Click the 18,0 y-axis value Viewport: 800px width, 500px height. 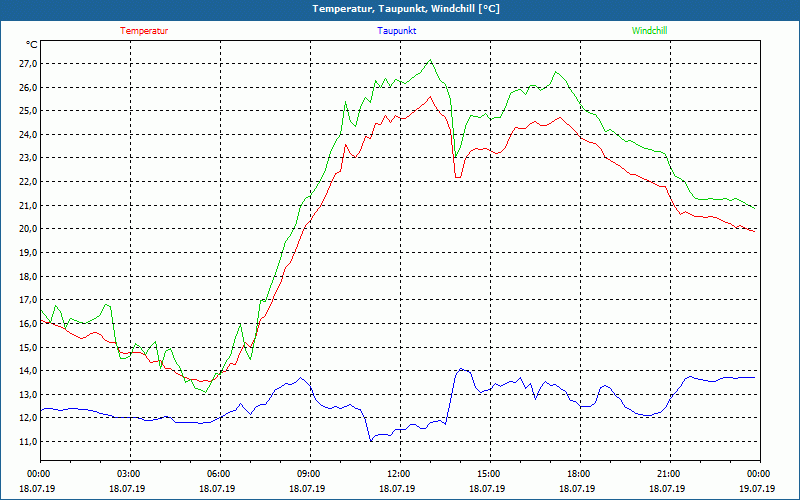click(29, 277)
